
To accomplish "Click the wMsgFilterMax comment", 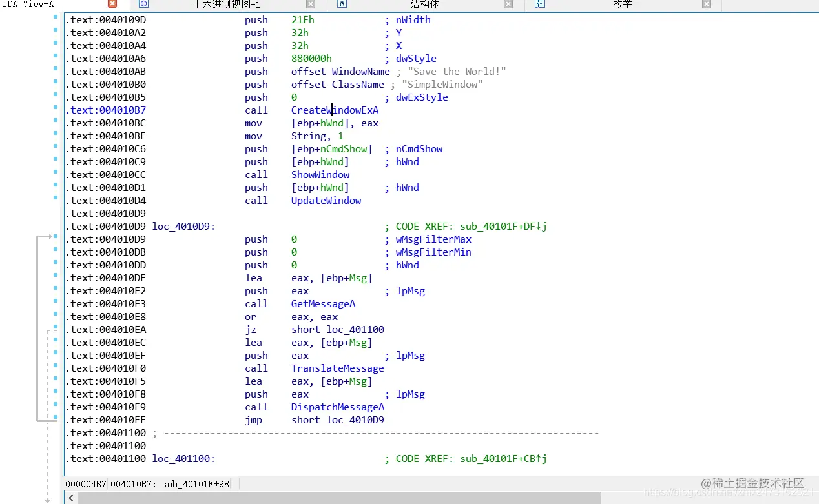I will coord(434,239).
